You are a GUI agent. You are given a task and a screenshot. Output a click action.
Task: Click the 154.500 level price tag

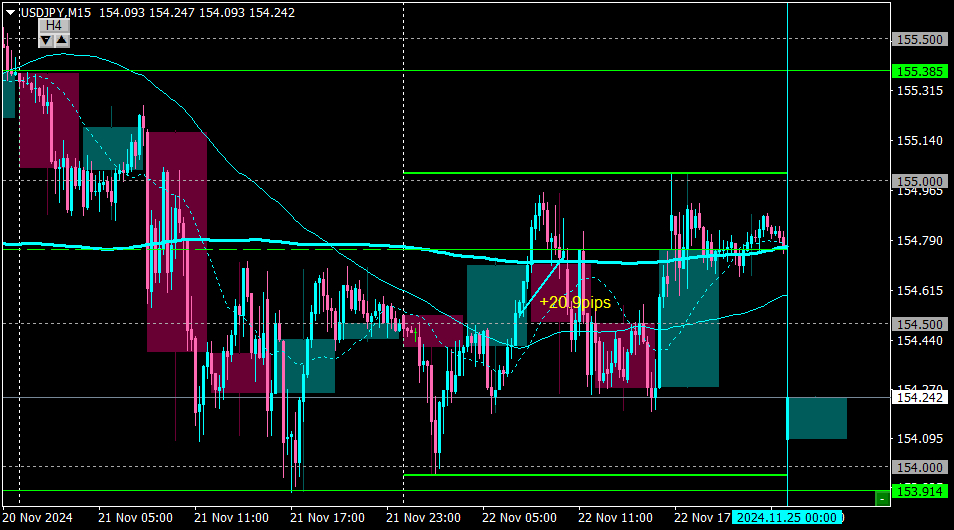point(919,324)
